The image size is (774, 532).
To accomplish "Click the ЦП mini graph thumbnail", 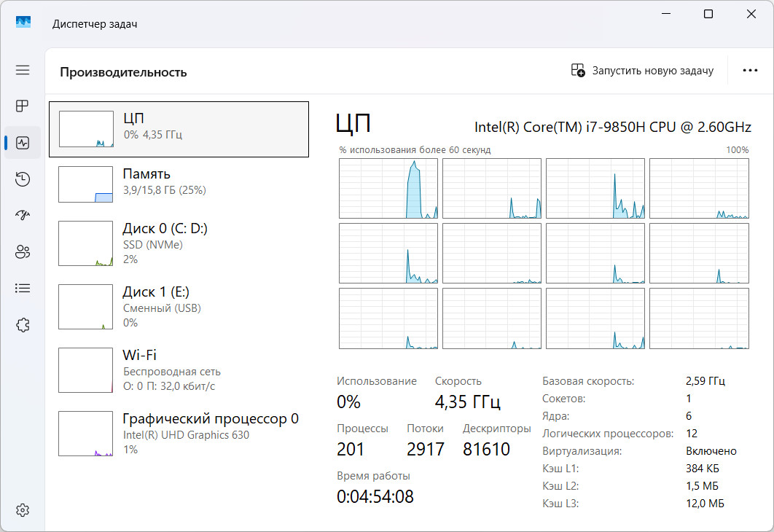I will click(87, 129).
